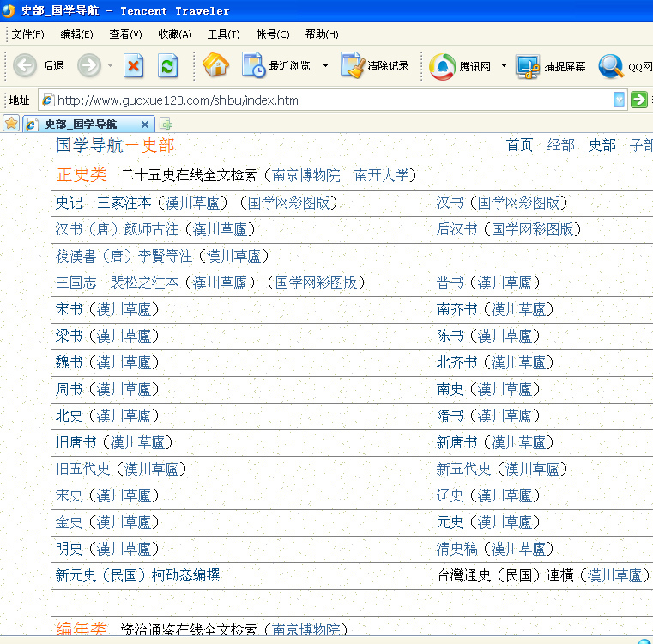Open the 新五代史（漢川草廬） link
Viewport: 653px width, 644px height.
(502, 470)
